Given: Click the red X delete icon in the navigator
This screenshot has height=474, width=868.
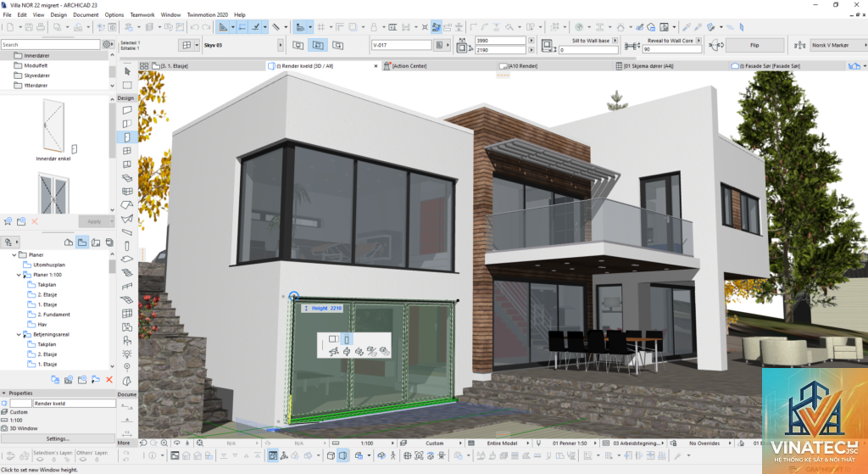Looking at the screenshot, I should tap(109, 380).
